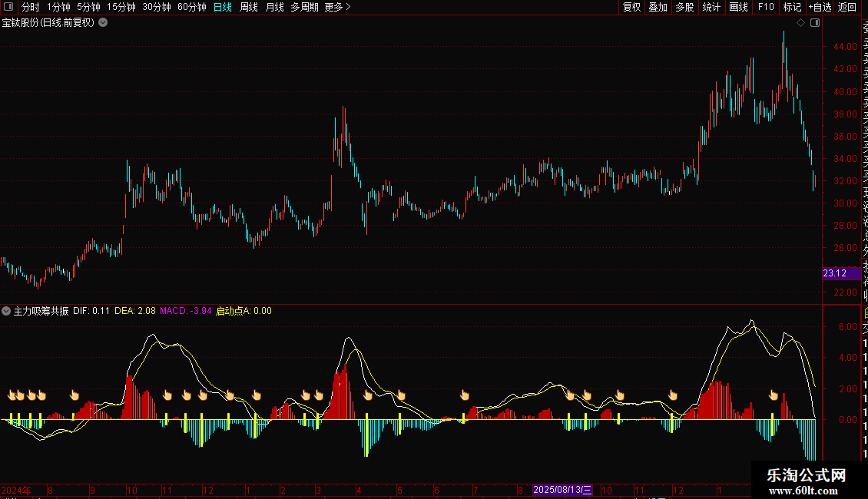The width and height of the screenshot is (868, 499).
Task: Toggle the left sidebar panel icon
Action: 8,7
